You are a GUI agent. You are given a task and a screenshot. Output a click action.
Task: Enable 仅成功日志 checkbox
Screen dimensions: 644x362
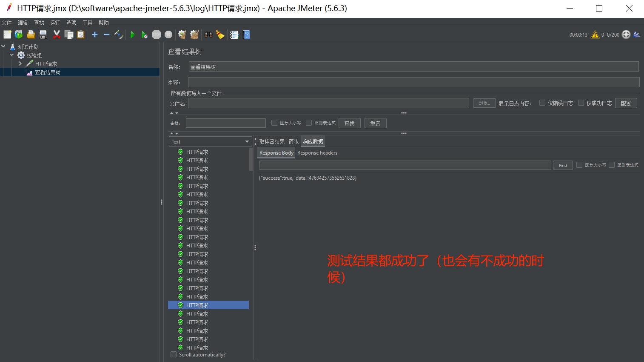pos(581,103)
